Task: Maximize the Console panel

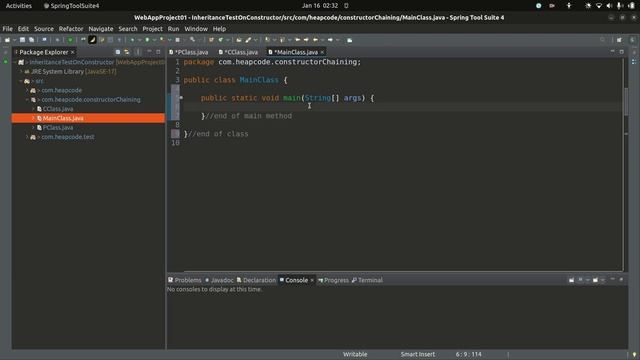Action: pos(621,280)
